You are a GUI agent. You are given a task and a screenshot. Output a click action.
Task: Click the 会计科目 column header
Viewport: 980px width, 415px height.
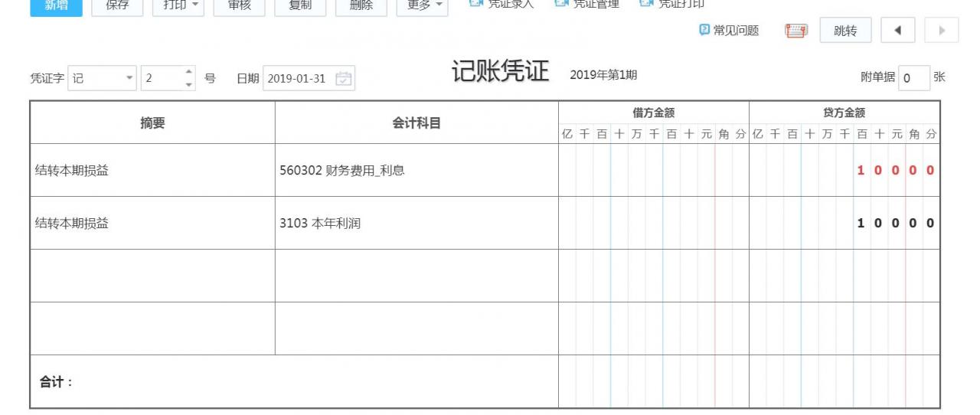click(x=416, y=123)
